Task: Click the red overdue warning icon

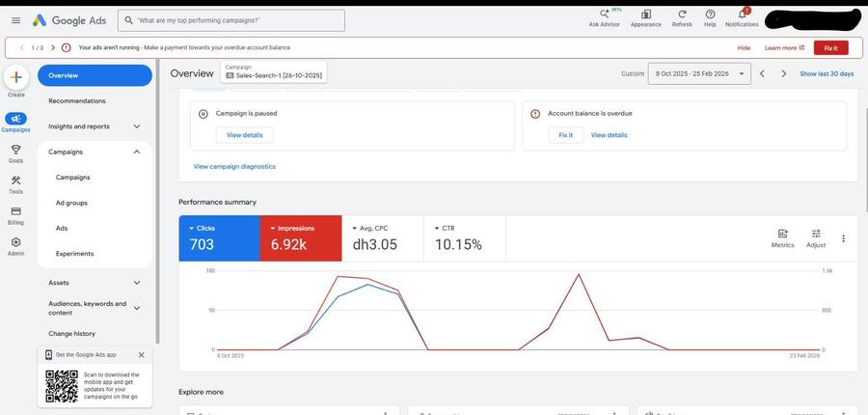Action: (x=534, y=114)
